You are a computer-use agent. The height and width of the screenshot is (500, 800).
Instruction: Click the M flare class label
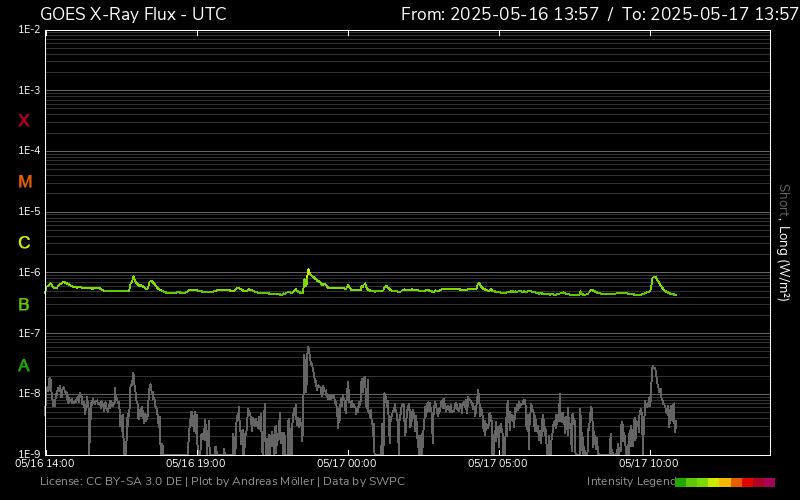point(25,182)
